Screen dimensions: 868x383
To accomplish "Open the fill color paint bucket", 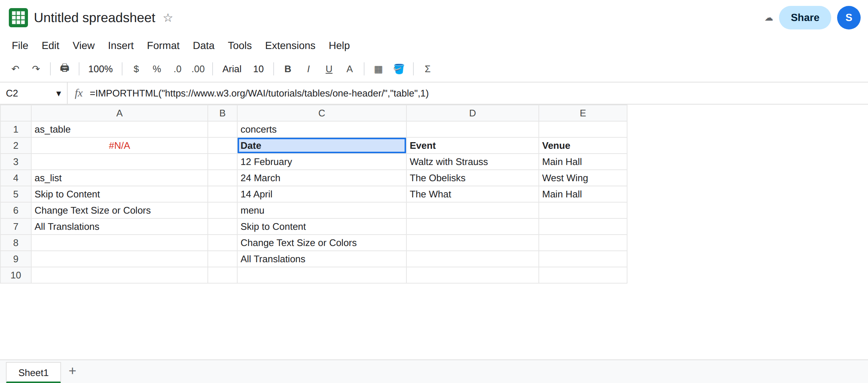I will 399,69.
